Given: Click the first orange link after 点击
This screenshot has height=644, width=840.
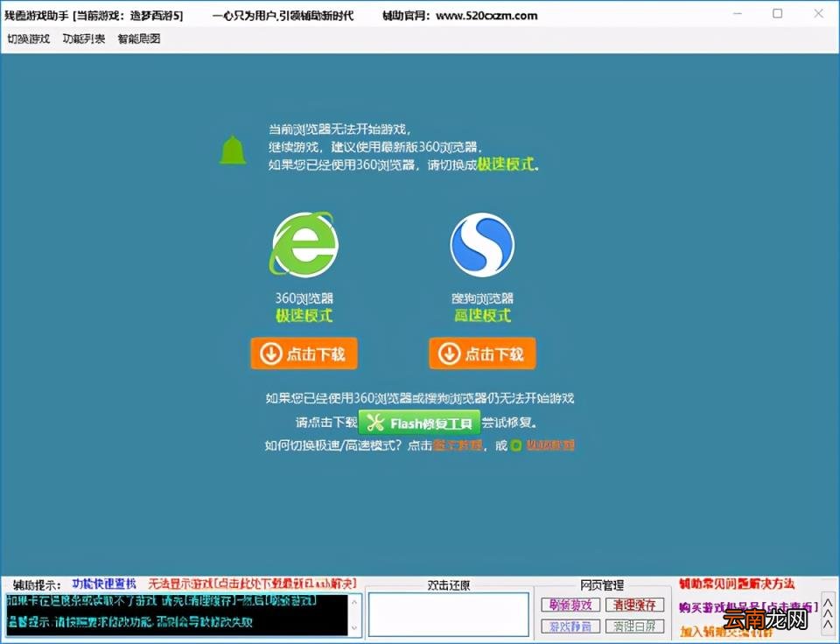Looking at the screenshot, I should point(458,445).
